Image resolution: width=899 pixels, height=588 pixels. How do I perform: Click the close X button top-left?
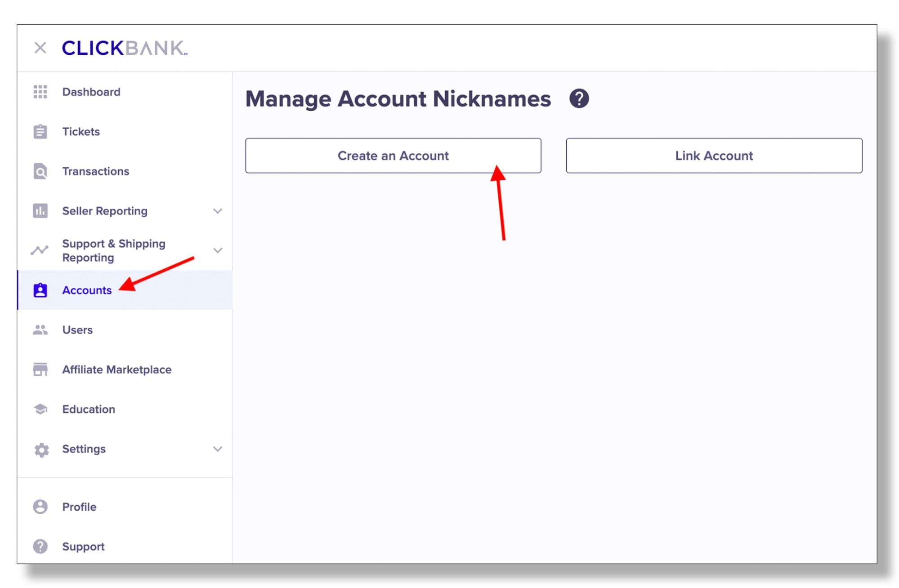40,47
